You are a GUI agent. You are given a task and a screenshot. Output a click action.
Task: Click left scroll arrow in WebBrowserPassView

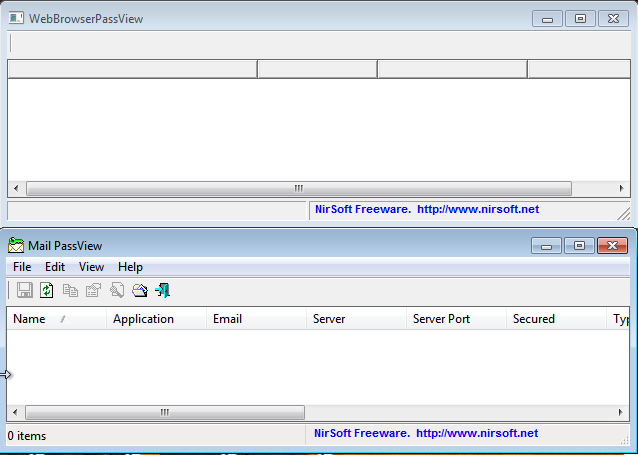tap(16, 188)
